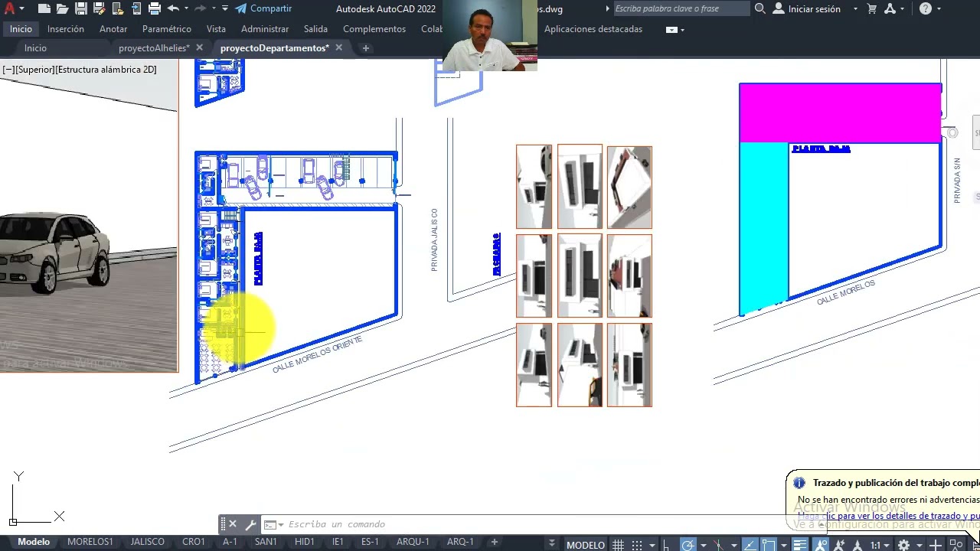Click annotation visibility icon in status bar
The image size is (980, 551).
pyautogui.click(x=820, y=545)
